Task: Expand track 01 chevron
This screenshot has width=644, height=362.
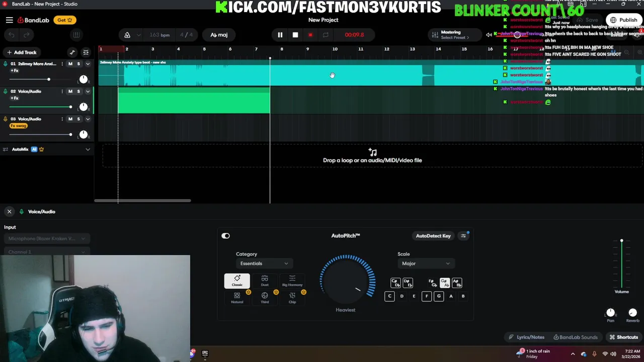Action: click(88, 64)
